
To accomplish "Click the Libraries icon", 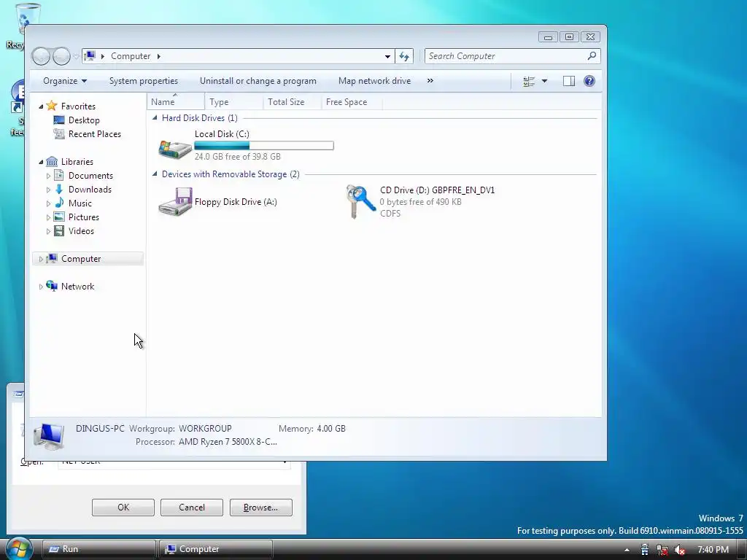I will 52,161.
